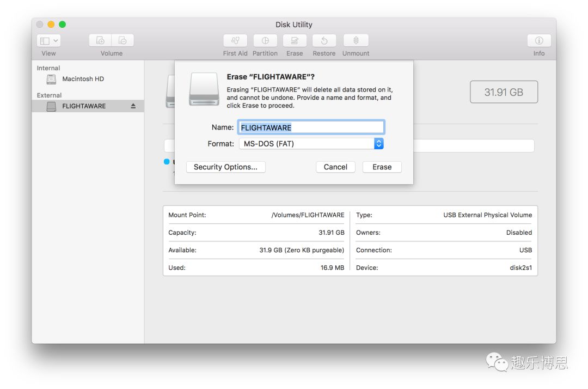Click the drive icon in the erase dialog
Screen dimensions: 588x389
[204, 89]
